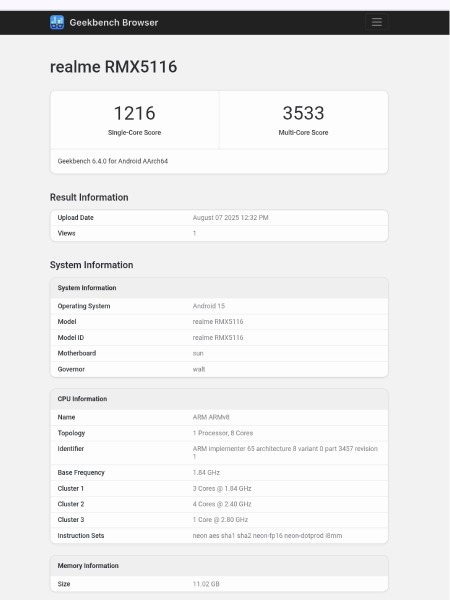Screen dimensions: 450x600
Task: Click the Single-Core Score label
Action: point(134,132)
